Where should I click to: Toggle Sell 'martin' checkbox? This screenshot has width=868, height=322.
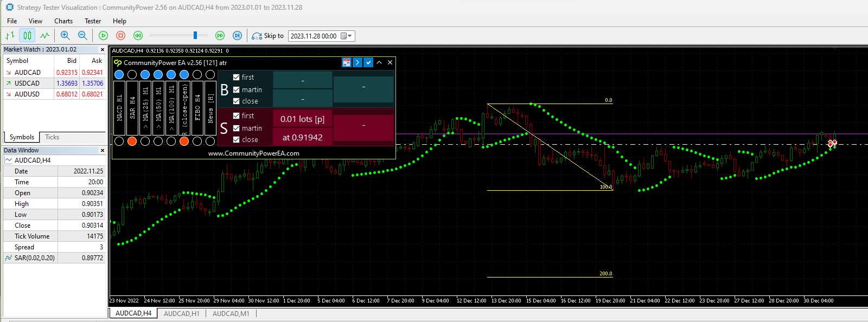click(x=236, y=128)
